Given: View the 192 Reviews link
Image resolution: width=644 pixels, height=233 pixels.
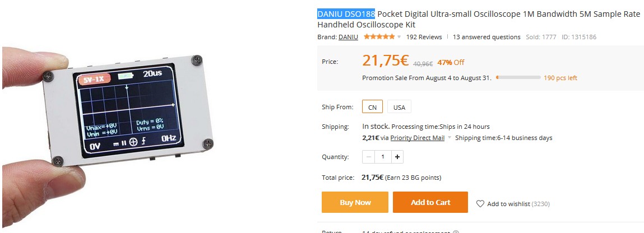Looking at the screenshot, I should click(x=424, y=37).
